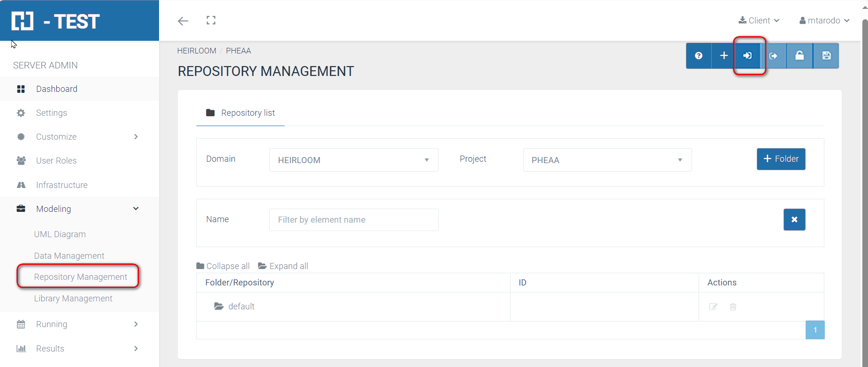The image size is (868, 367).
Task: Open the Domain HEIRLOOM dropdown
Action: (x=353, y=160)
